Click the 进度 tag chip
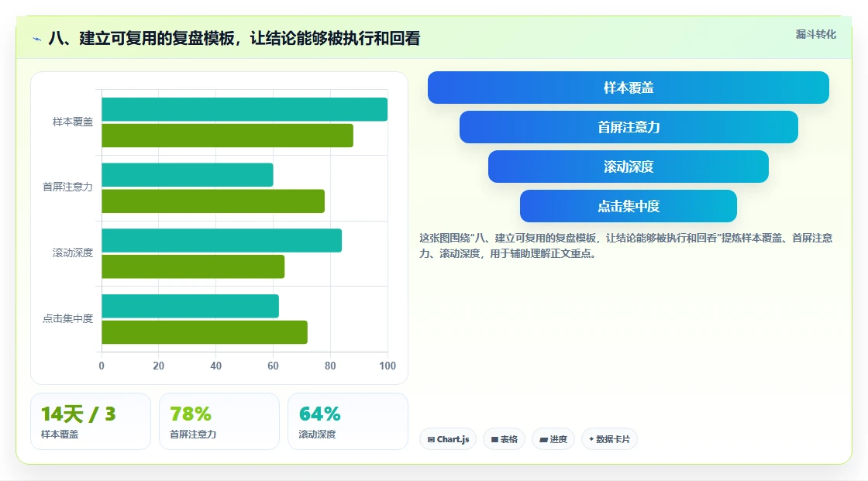The height and width of the screenshot is (481, 868). (553, 439)
